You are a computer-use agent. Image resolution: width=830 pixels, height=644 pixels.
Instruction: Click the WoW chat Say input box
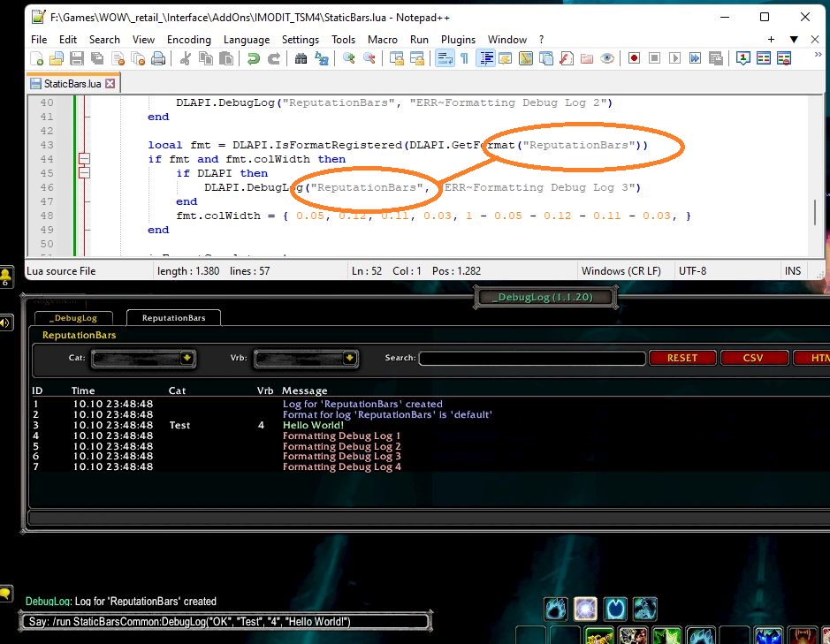click(x=225, y=622)
